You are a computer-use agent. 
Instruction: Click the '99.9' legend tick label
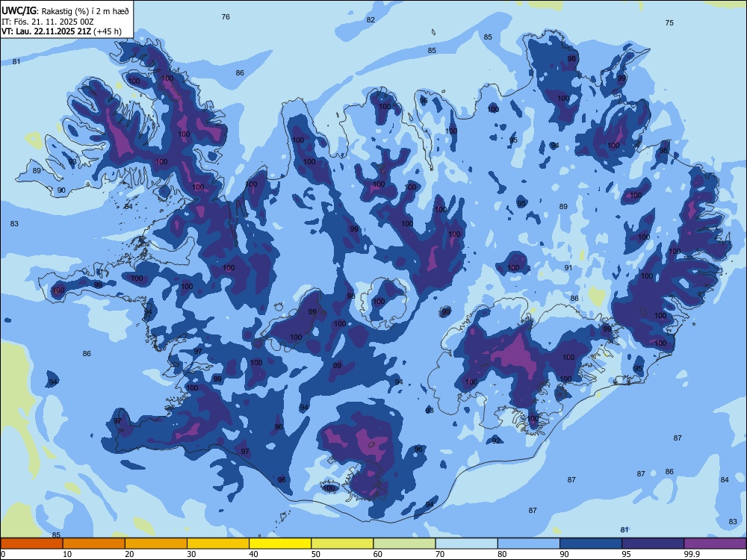[x=692, y=554]
